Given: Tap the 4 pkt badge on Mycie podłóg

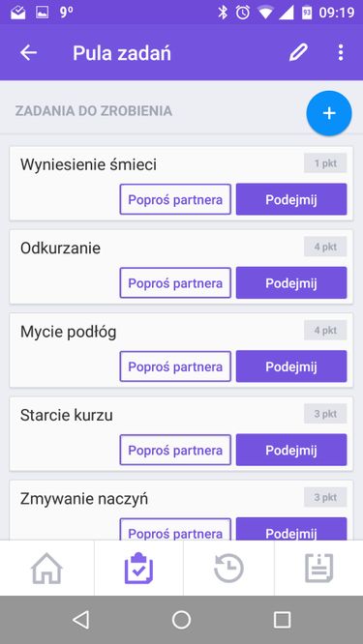Looking at the screenshot, I should point(325,330).
